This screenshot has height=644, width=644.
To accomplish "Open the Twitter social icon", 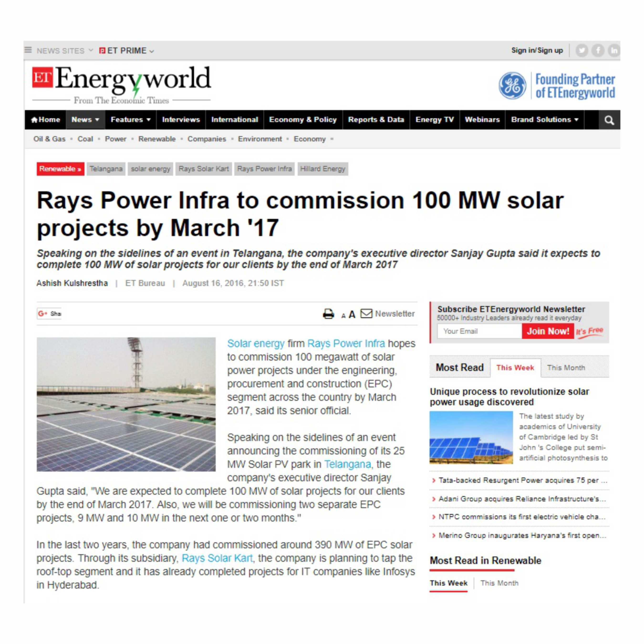I will tap(582, 51).
